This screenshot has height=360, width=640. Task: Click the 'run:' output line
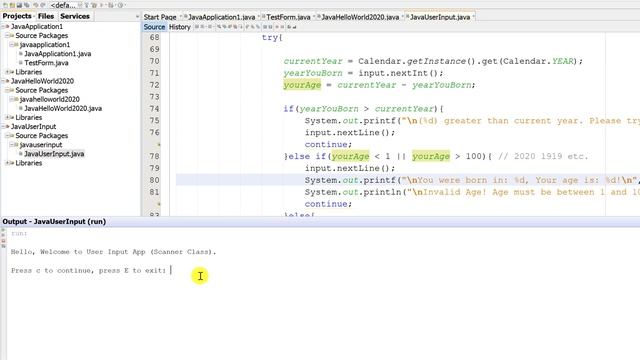(19, 233)
